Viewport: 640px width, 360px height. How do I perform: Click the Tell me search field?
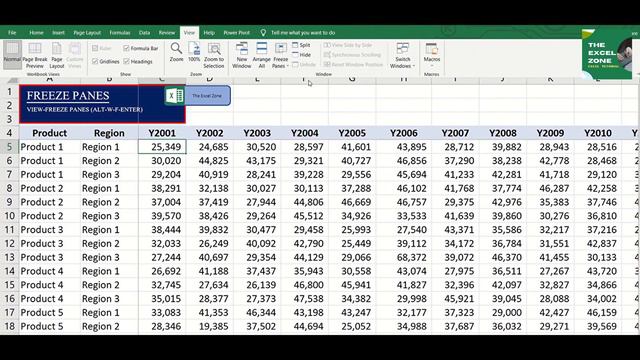[x=303, y=33]
